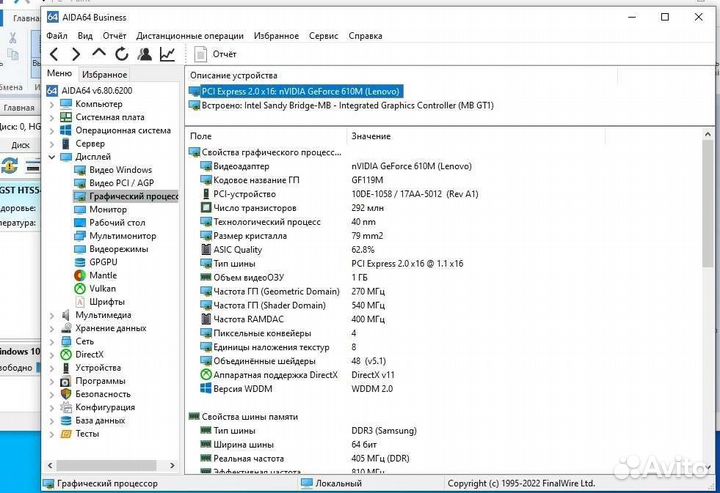Open the Справка menu
This screenshot has height=493, width=720.
pos(365,36)
